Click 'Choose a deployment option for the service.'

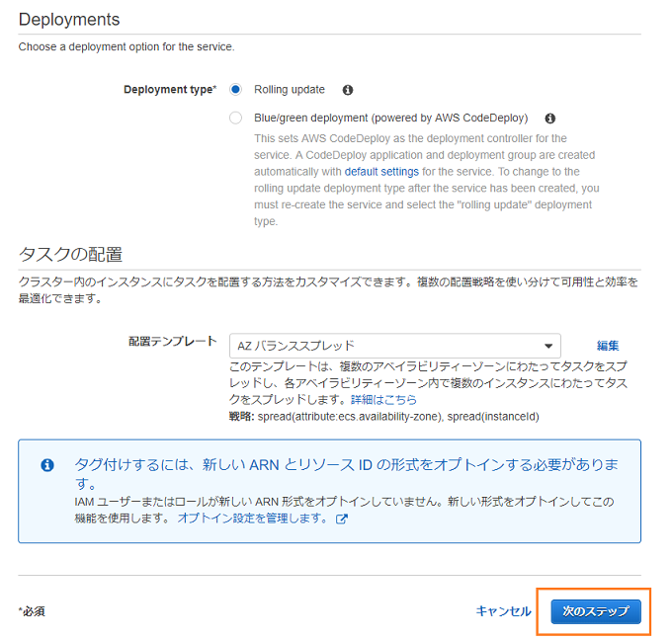coord(126,46)
